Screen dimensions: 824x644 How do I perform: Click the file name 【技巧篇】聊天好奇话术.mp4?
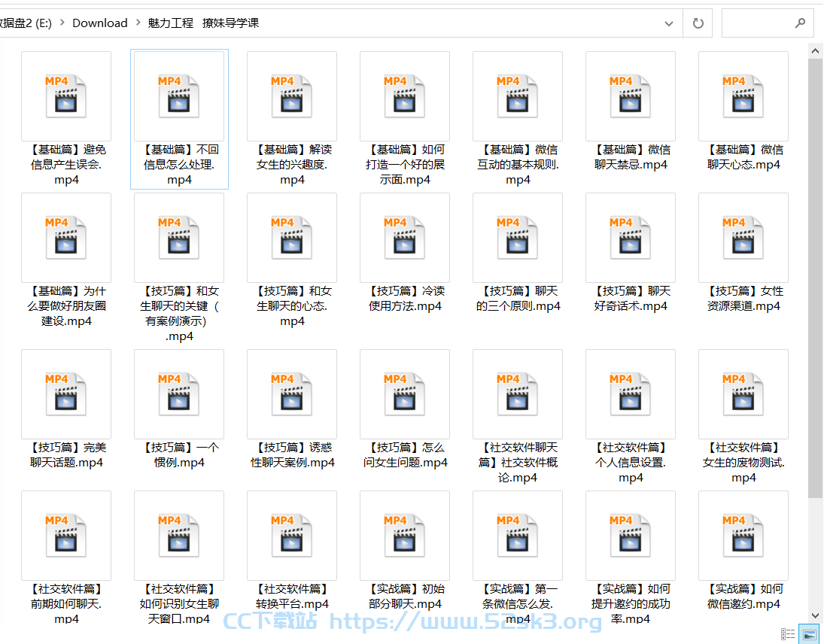click(x=631, y=299)
